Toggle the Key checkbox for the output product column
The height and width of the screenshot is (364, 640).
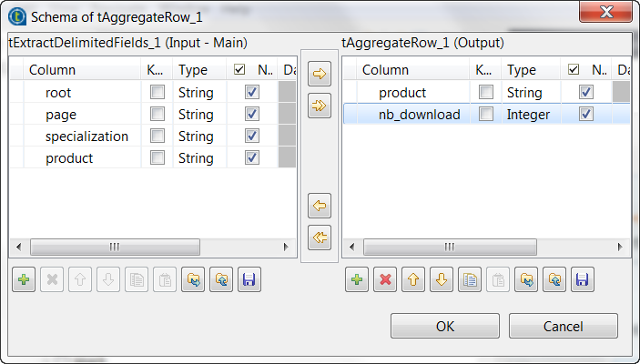click(487, 92)
